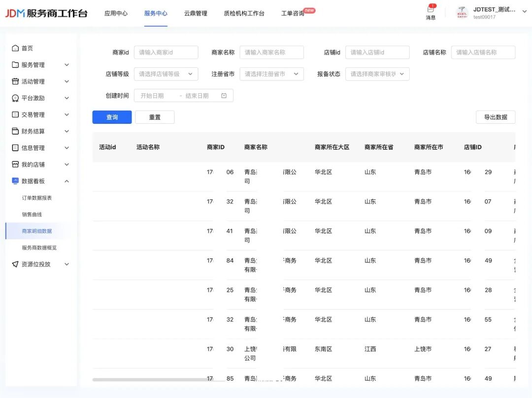Image resolution: width=532 pixels, height=398 pixels.
Task: Click the 服务管理 folder icon
Action: 15,65
